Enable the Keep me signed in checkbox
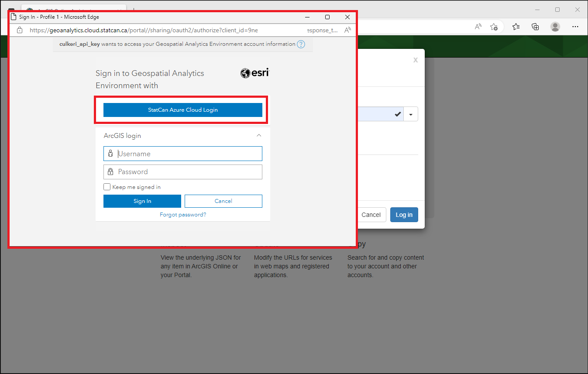The height and width of the screenshot is (374, 588). (x=107, y=187)
